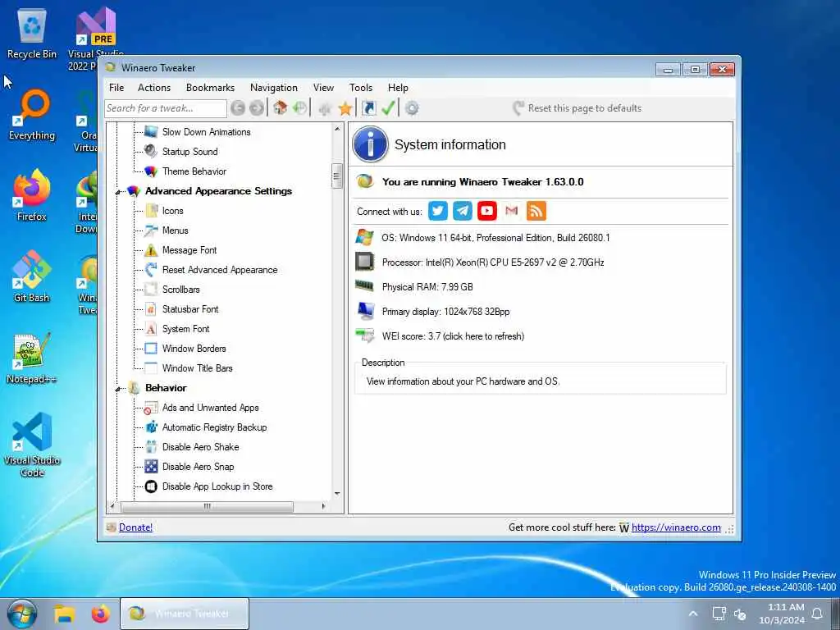The width and height of the screenshot is (840, 630).
Task: Open the Navigation menu
Action: point(274,87)
